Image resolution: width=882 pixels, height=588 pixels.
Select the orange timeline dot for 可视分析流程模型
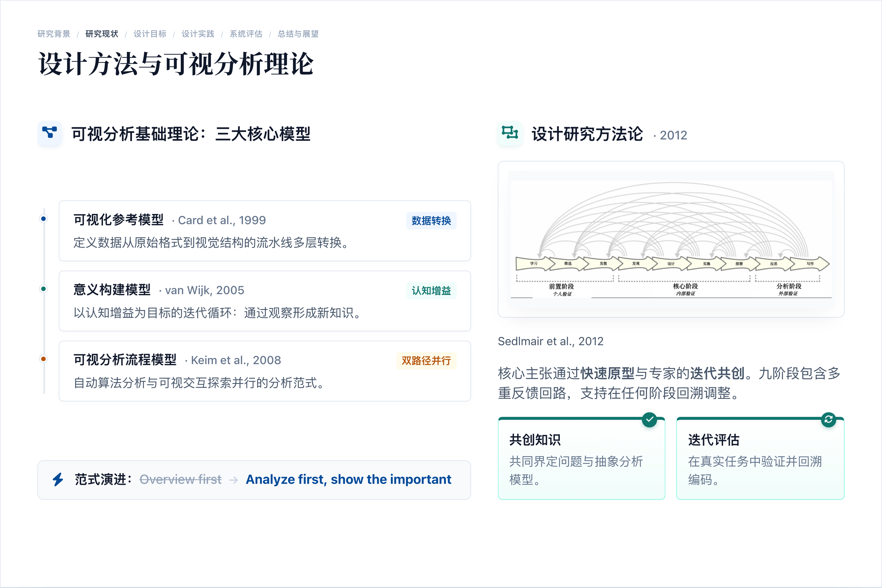click(x=43, y=359)
